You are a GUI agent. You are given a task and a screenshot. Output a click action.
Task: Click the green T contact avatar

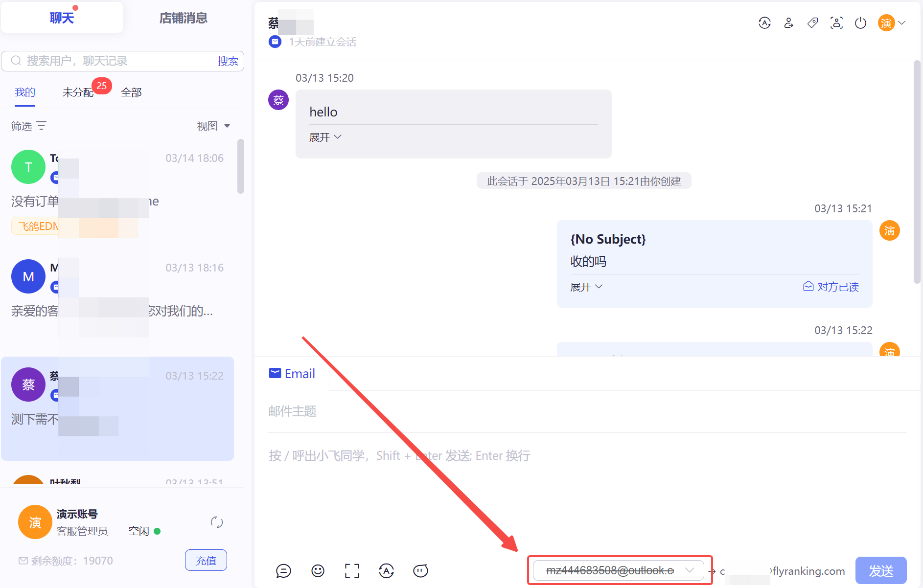[28, 167]
